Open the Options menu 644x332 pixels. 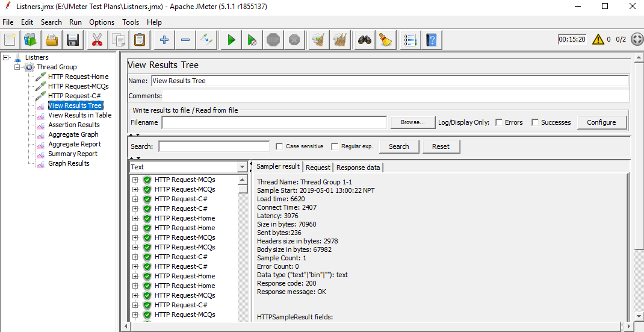(x=102, y=22)
